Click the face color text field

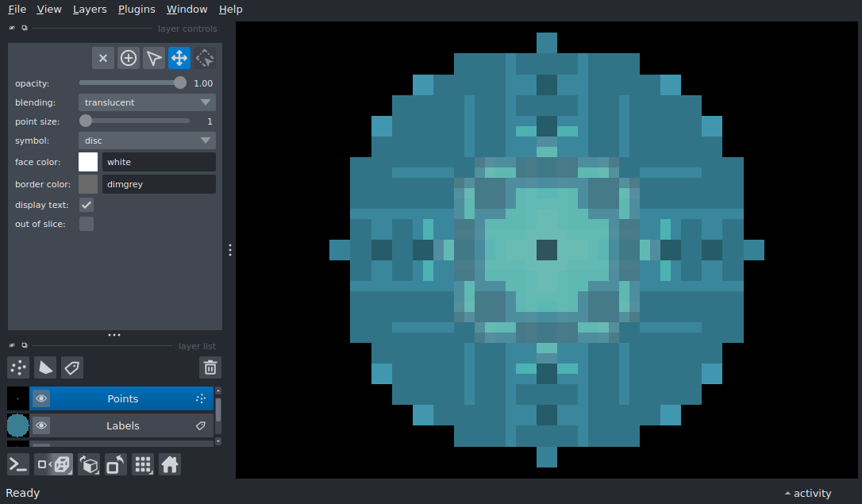pyautogui.click(x=159, y=162)
